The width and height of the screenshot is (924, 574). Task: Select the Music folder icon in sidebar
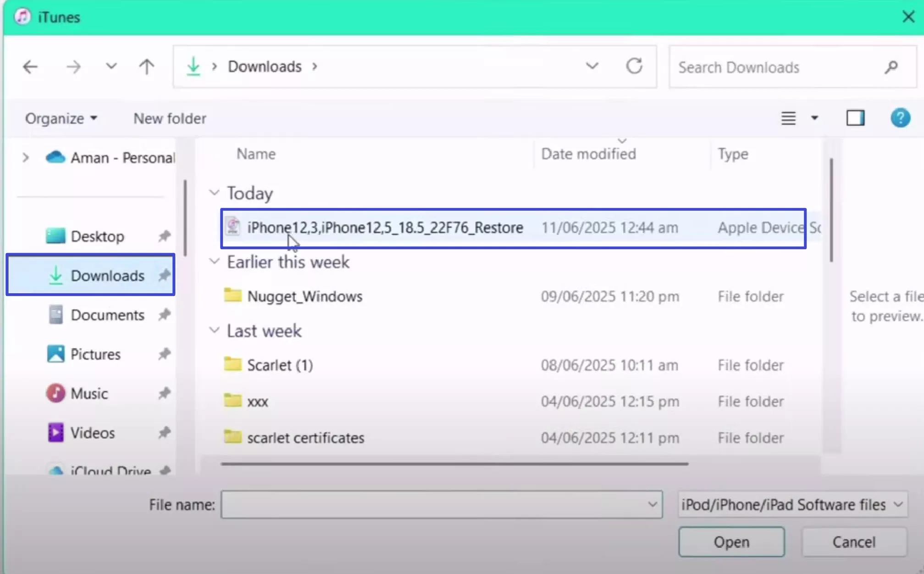coord(55,393)
